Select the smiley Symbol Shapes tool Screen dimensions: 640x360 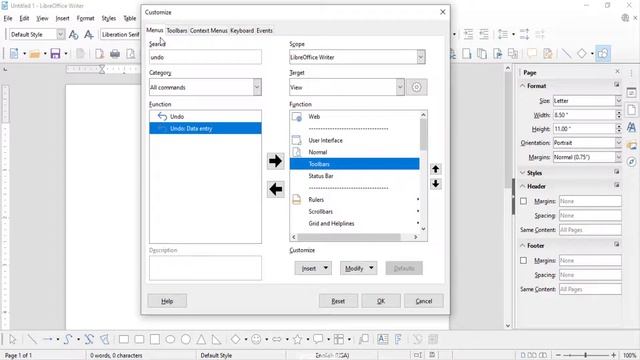[x=256, y=339]
